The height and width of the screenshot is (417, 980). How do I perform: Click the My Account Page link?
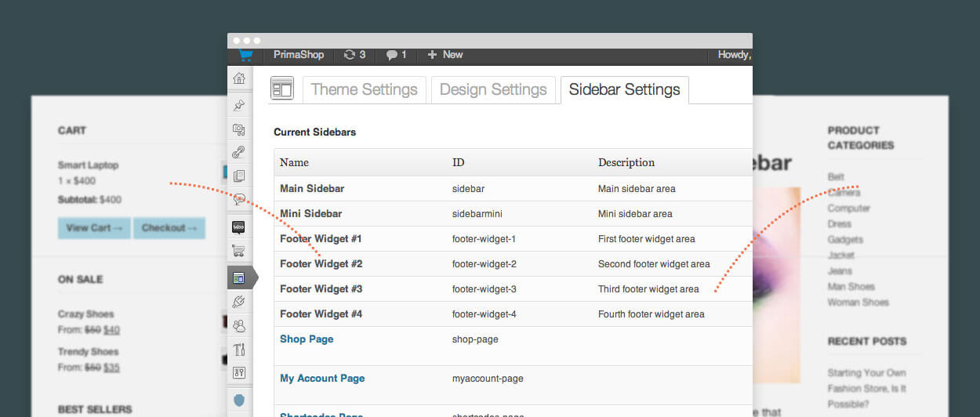(x=322, y=378)
